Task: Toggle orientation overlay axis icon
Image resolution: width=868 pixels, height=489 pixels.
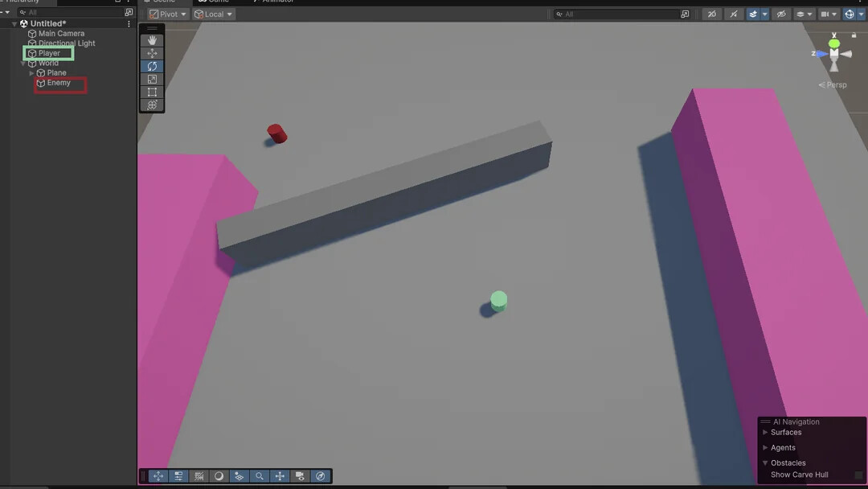Action: click(280, 476)
